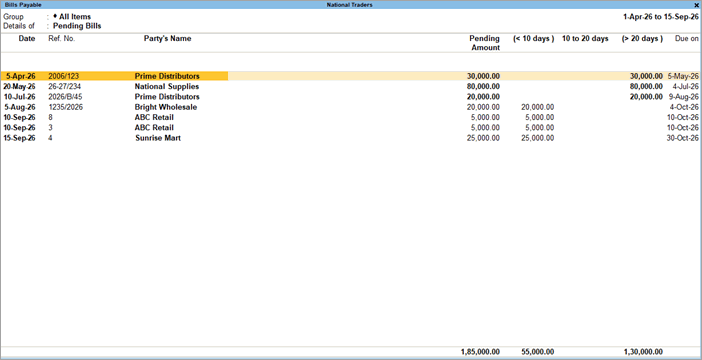
Task: Click due date 9-Aug-26
Action: tap(684, 97)
